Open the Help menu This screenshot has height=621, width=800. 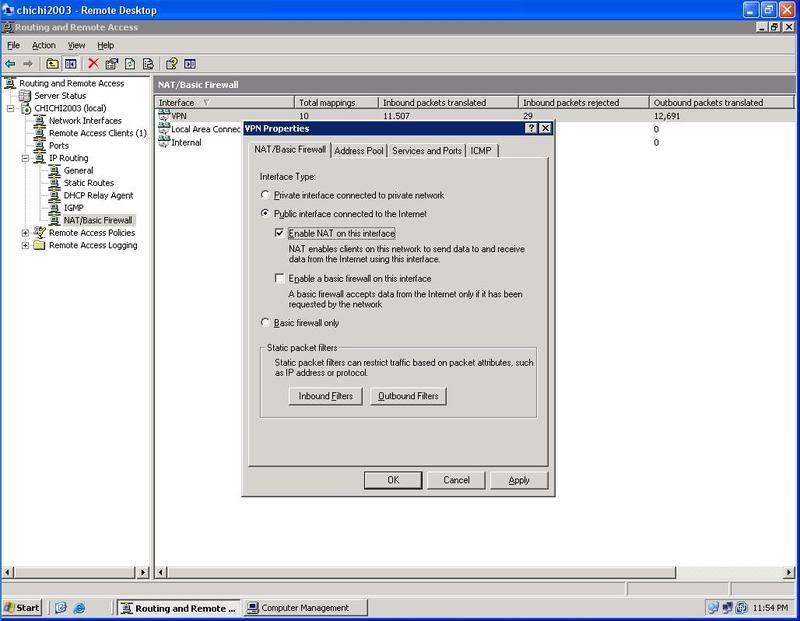[106, 45]
